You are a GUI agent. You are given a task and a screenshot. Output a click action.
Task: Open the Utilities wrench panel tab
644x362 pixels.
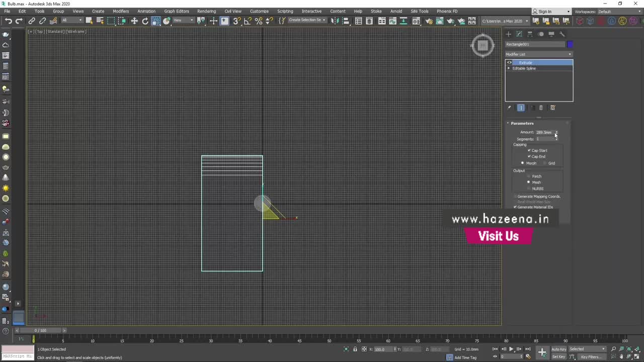coord(562,34)
